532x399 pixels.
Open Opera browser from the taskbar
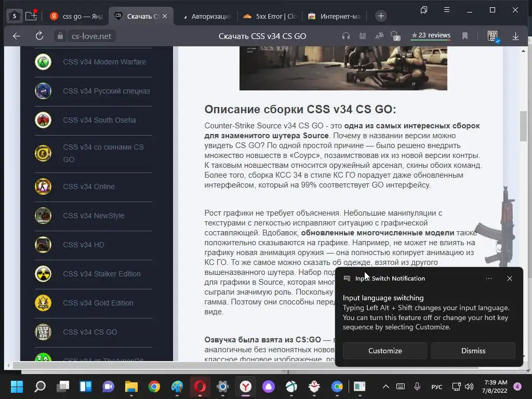[200, 387]
